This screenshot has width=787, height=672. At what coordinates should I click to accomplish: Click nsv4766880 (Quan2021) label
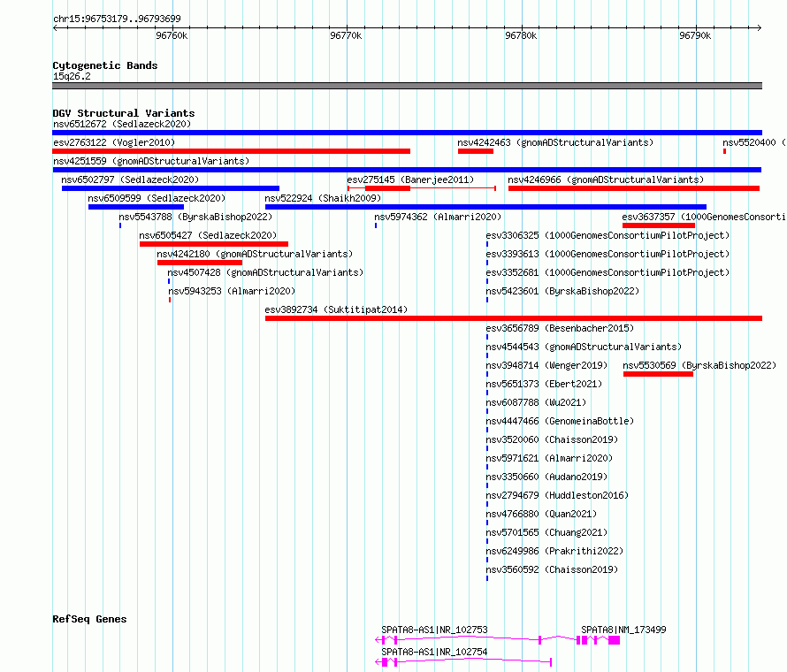pos(541,514)
